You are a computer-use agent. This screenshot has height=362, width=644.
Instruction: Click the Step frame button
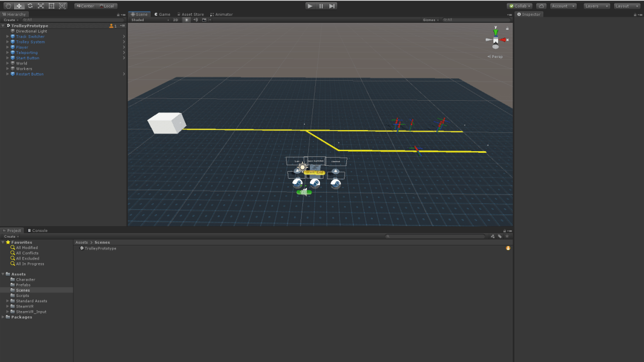click(x=332, y=6)
